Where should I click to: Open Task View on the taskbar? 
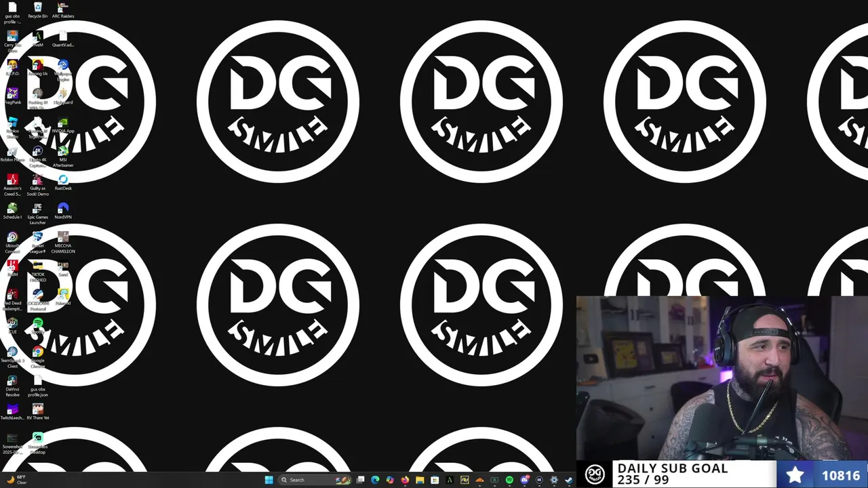tap(360, 480)
